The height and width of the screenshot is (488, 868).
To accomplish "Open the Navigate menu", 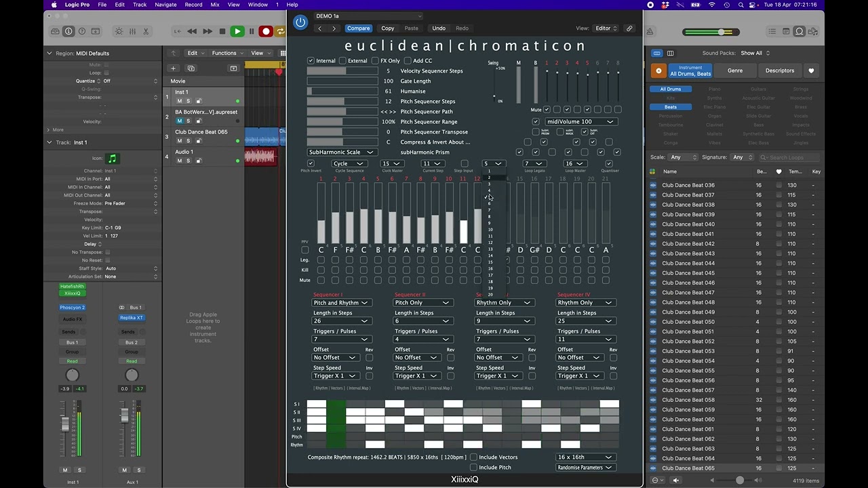I will [165, 5].
